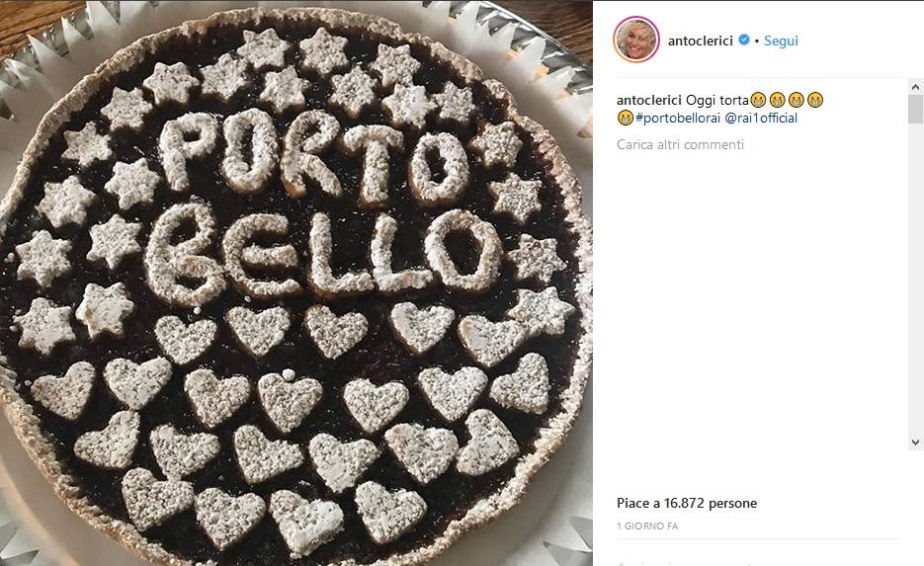Open the antoclerici name in the caption
Image resolution: width=924 pixels, height=566 pixels.
click(649, 100)
